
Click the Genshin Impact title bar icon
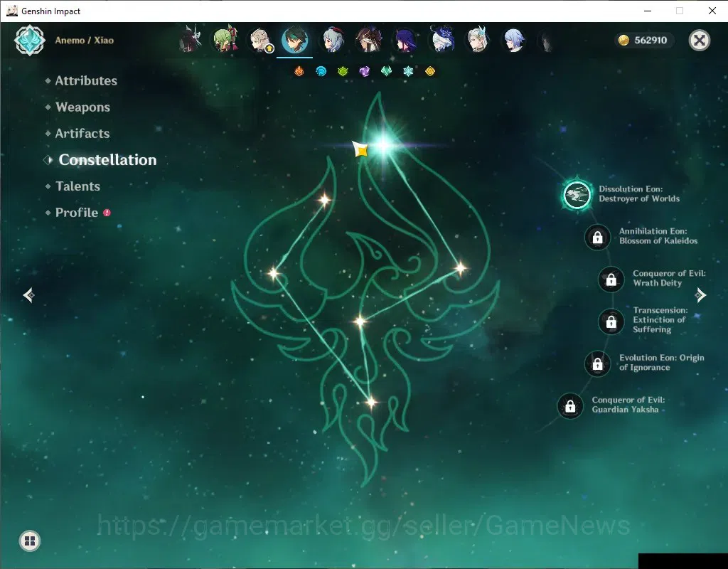[x=11, y=11]
